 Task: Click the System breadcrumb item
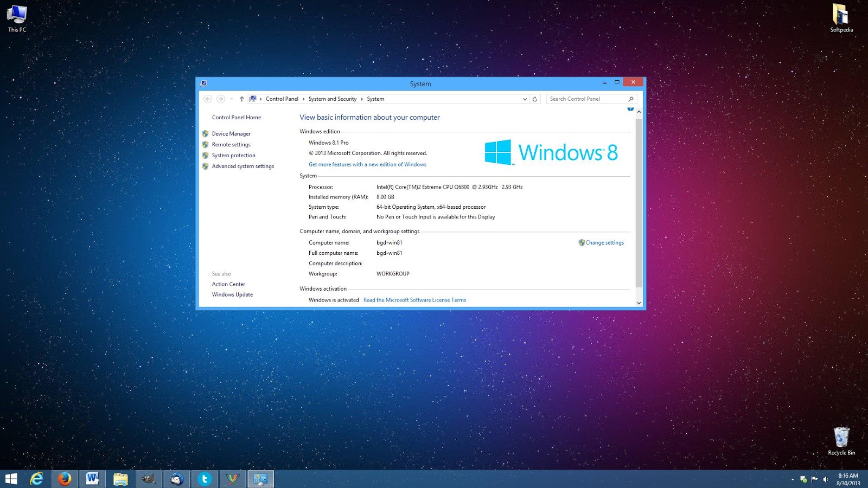[375, 99]
